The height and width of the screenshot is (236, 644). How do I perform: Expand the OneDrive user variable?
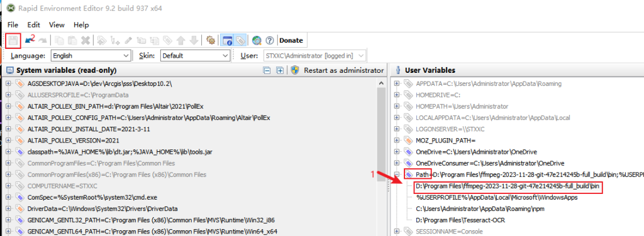pyautogui.click(x=397, y=152)
